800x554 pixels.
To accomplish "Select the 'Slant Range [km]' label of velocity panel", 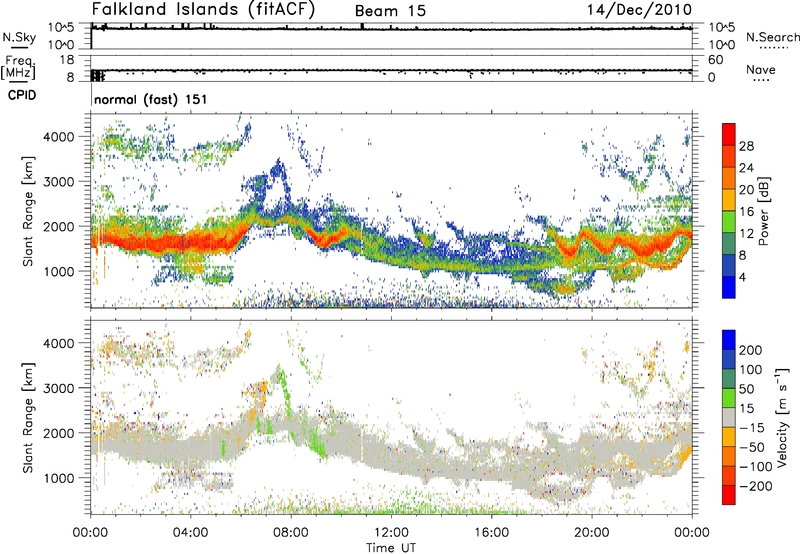I will (x=28, y=418).
